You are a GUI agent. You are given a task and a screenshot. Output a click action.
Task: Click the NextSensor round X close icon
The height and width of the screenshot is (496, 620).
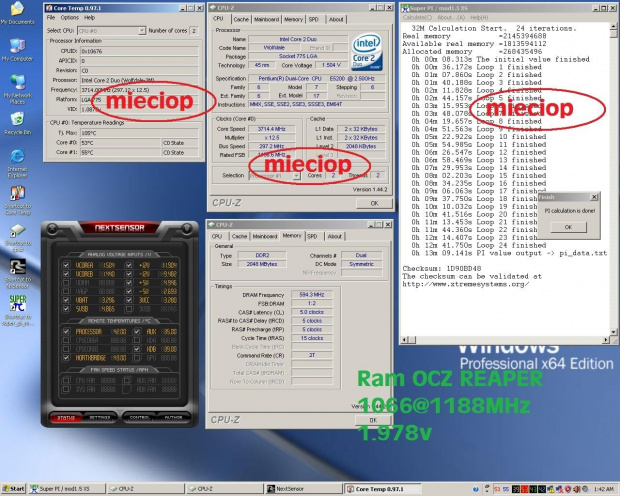point(52,228)
